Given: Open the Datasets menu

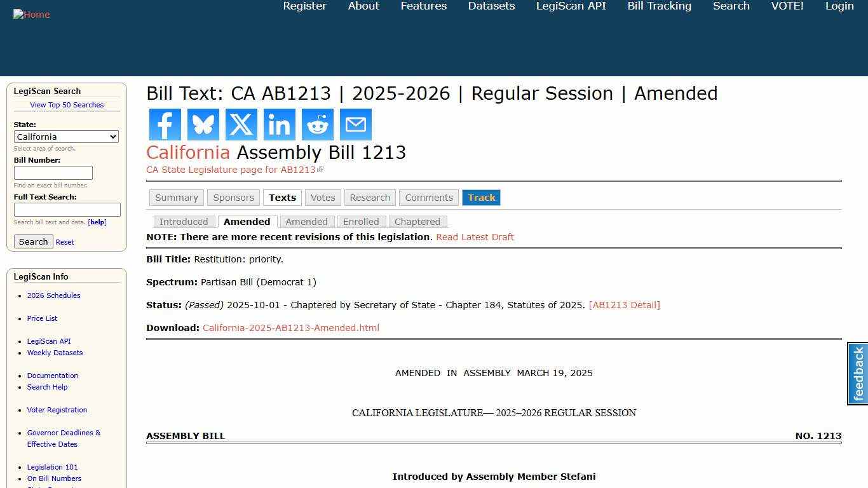Looking at the screenshot, I should click(x=491, y=6).
